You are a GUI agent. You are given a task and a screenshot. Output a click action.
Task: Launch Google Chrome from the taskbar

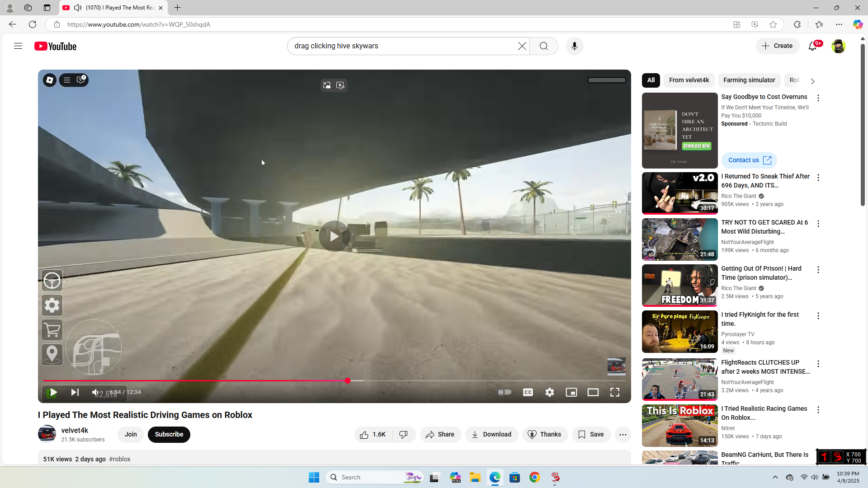pos(535,477)
